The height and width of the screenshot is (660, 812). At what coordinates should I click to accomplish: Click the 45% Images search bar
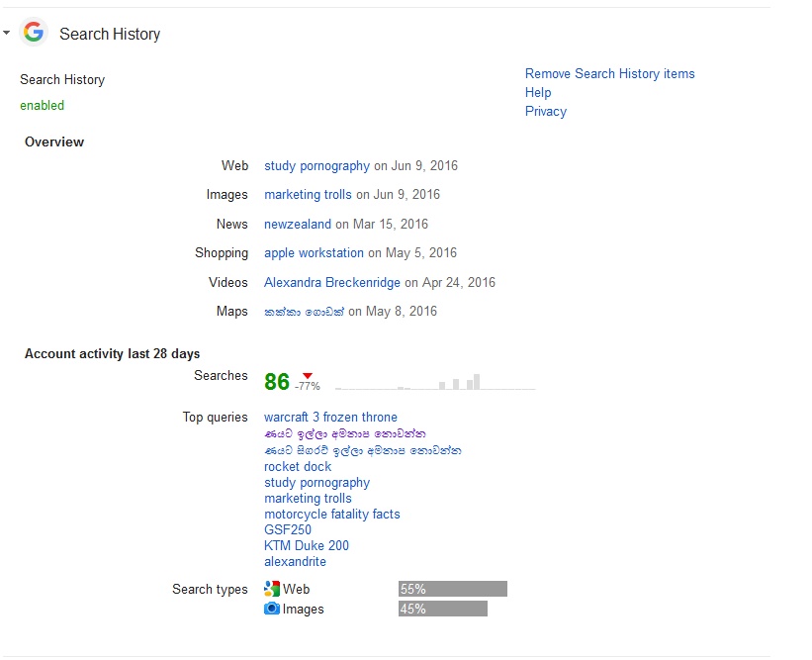point(443,609)
